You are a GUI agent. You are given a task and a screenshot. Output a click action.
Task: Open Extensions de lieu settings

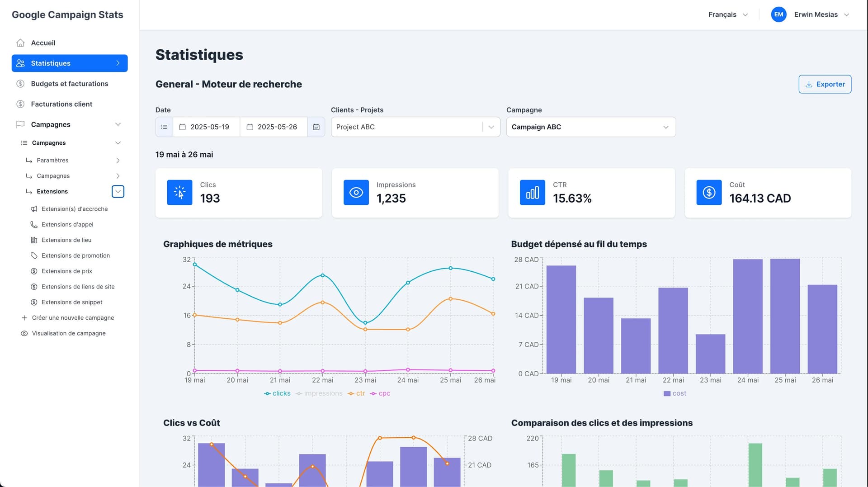(66, 240)
